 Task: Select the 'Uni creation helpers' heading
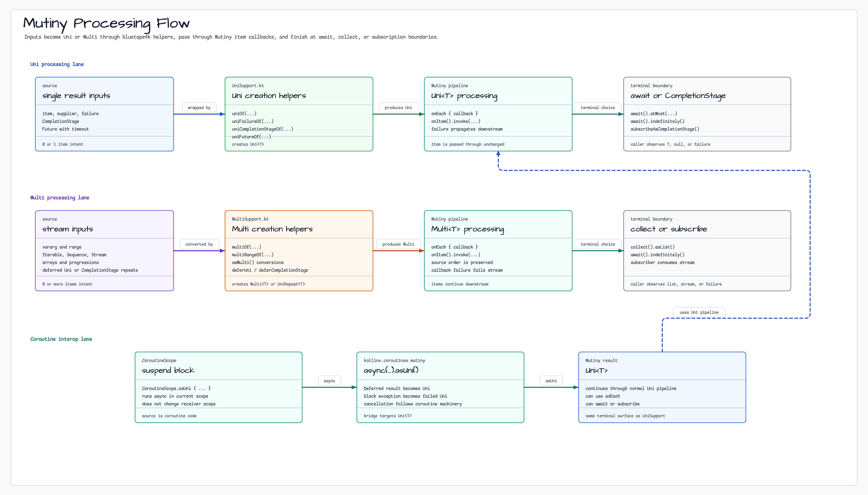click(x=269, y=96)
